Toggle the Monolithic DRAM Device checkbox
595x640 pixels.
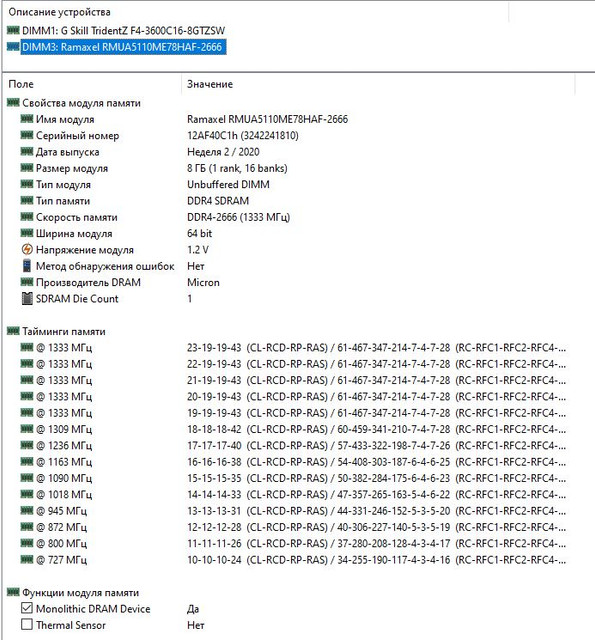point(27,608)
